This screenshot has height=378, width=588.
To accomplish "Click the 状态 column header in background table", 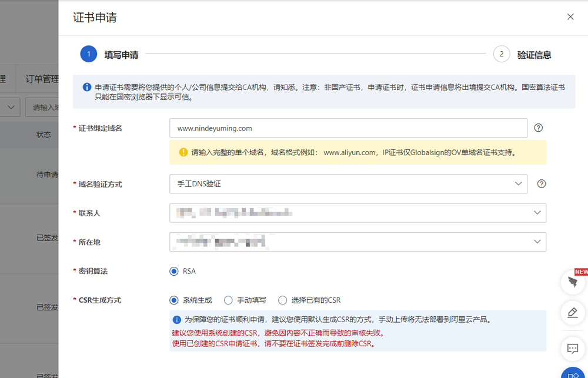I will pos(44,135).
